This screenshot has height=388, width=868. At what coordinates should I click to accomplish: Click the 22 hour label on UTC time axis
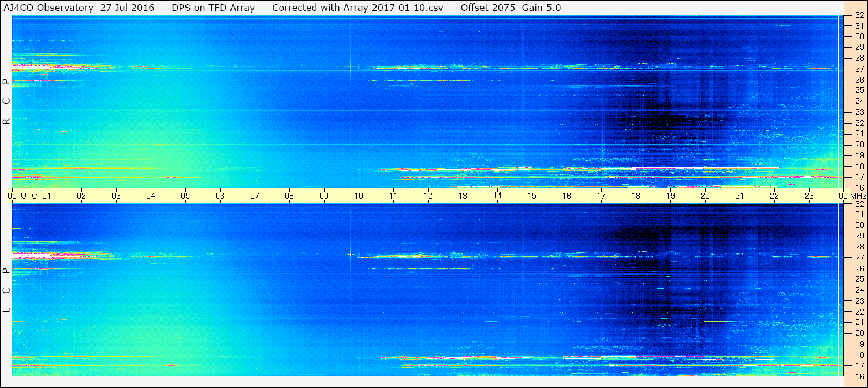[x=774, y=196]
